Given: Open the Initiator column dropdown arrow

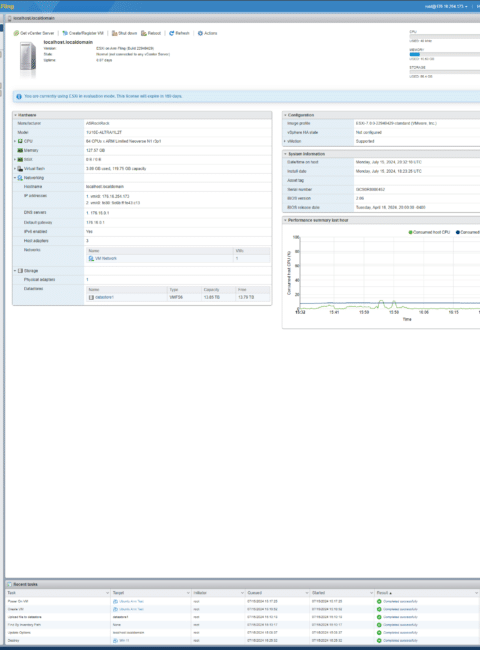Looking at the screenshot, I should click(242, 593).
